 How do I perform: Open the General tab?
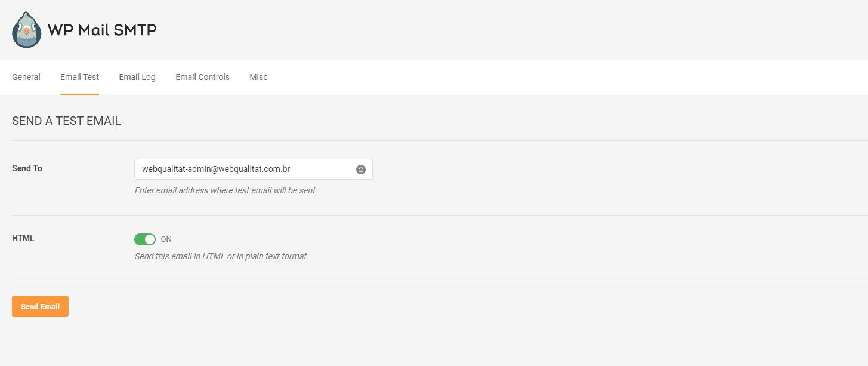click(26, 77)
